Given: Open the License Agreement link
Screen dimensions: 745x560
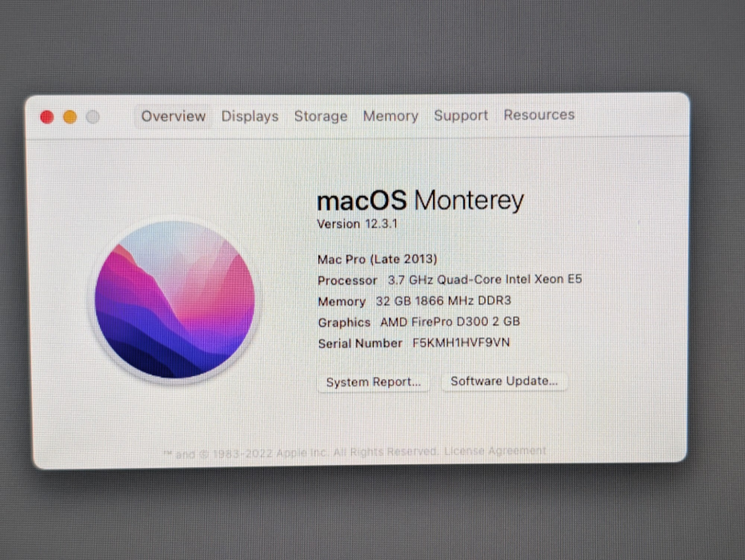Looking at the screenshot, I should (495, 450).
